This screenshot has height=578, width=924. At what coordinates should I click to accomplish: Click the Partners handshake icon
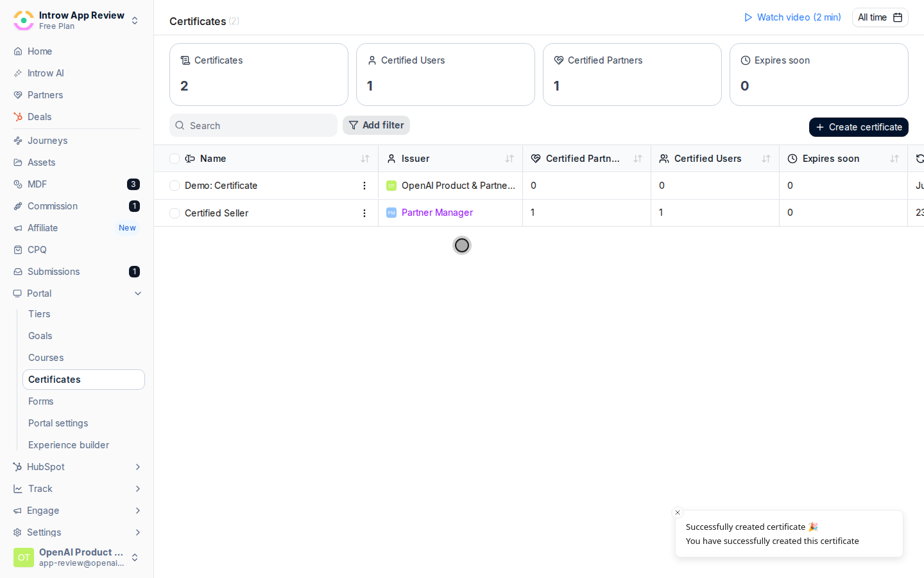pyautogui.click(x=18, y=95)
